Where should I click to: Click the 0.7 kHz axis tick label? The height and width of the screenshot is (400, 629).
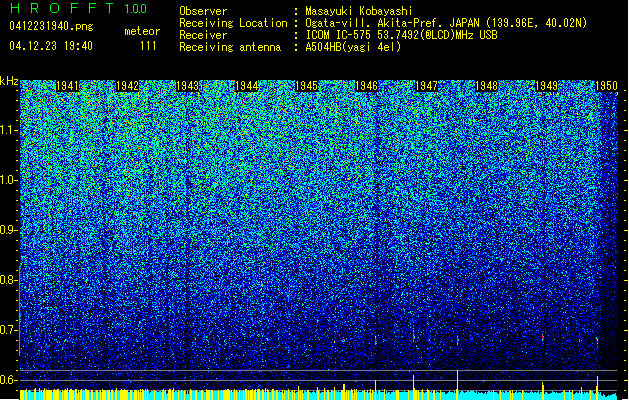point(8,330)
